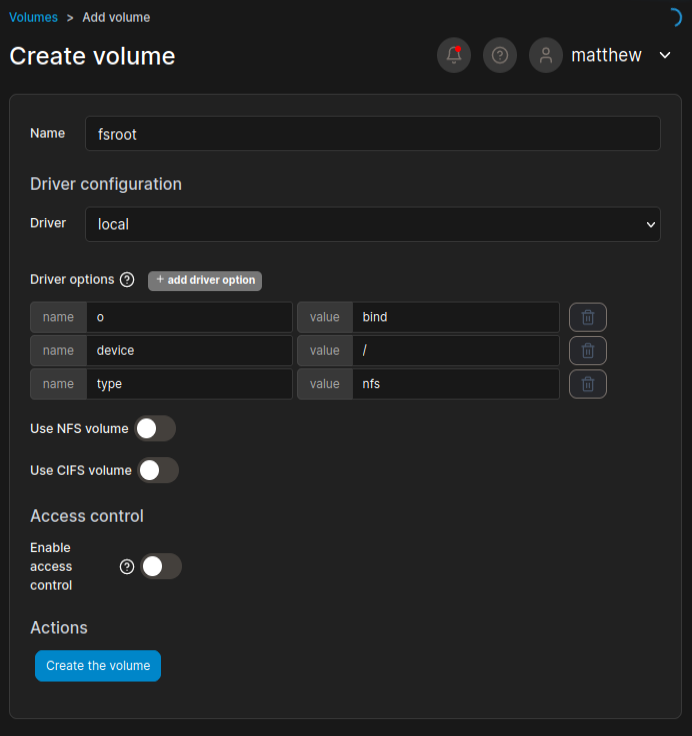Screen dimensions: 692x736
Task: Go to Volumes breadcrumb link
Action: [x=33, y=17]
